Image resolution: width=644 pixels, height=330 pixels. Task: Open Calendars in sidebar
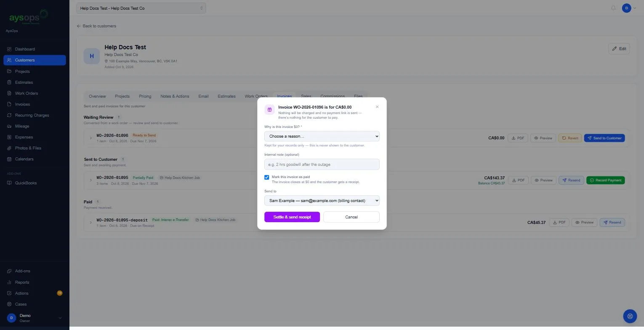pyautogui.click(x=35, y=159)
